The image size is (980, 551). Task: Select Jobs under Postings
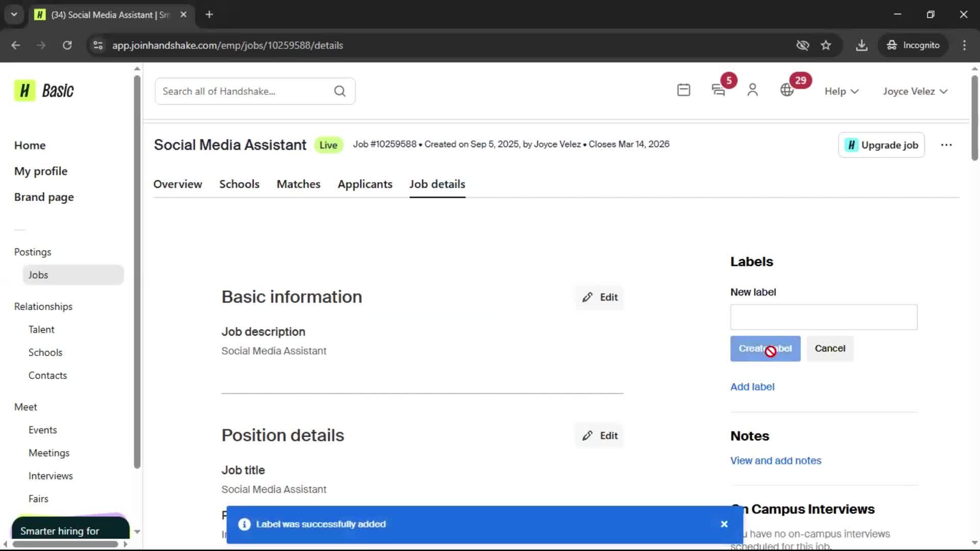click(x=73, y=275)
